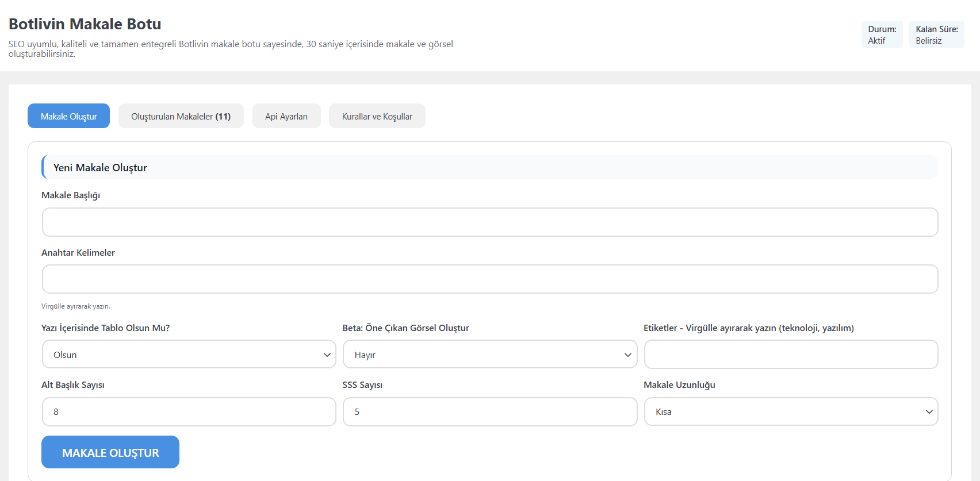This screenshot has height=481, width=980.
Task: Click the Alt Başlık Sayısı field
Action: point(189,411)
